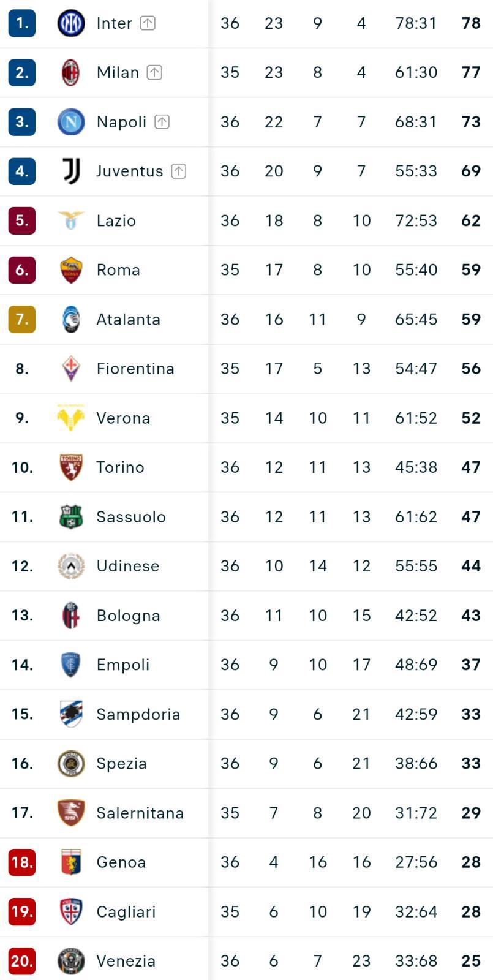Click the gold position 7 badge
Viewport: 493px width, 980px height.
point(21,320)
